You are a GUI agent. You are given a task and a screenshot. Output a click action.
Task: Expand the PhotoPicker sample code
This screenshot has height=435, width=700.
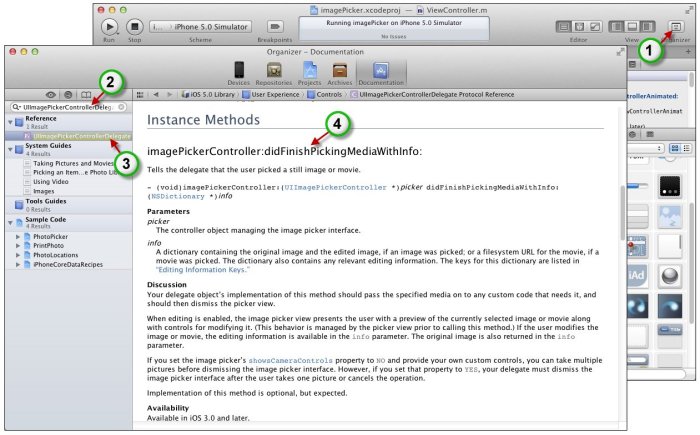(x=18, y=237)
